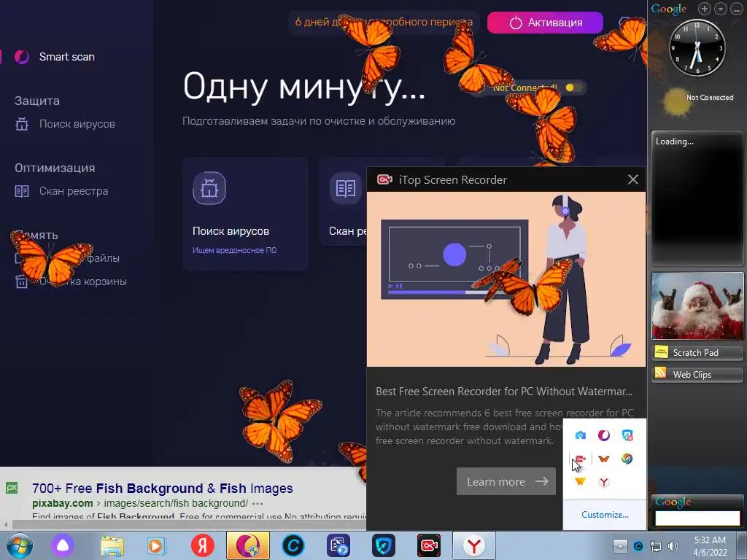Screen dimensions: 747x560
Task: Click the purple crescent tray icon
Action: pos(603,435)
